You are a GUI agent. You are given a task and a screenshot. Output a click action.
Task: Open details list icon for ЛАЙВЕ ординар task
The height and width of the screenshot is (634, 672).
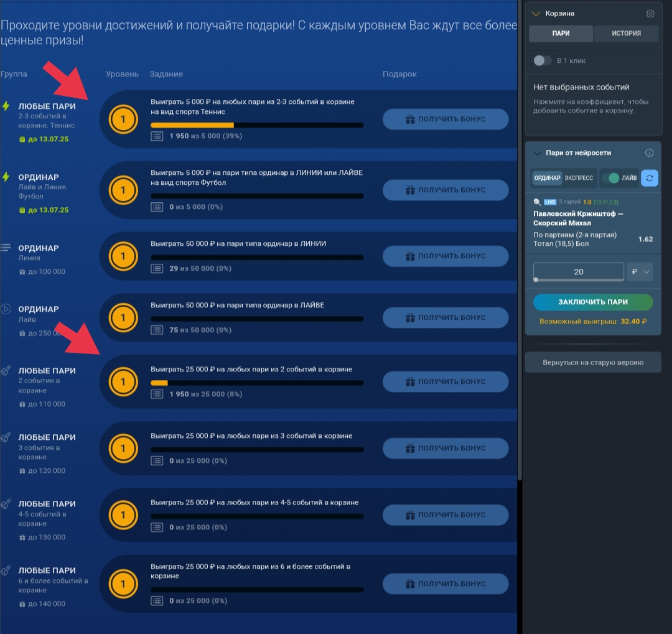click(157, 330)
